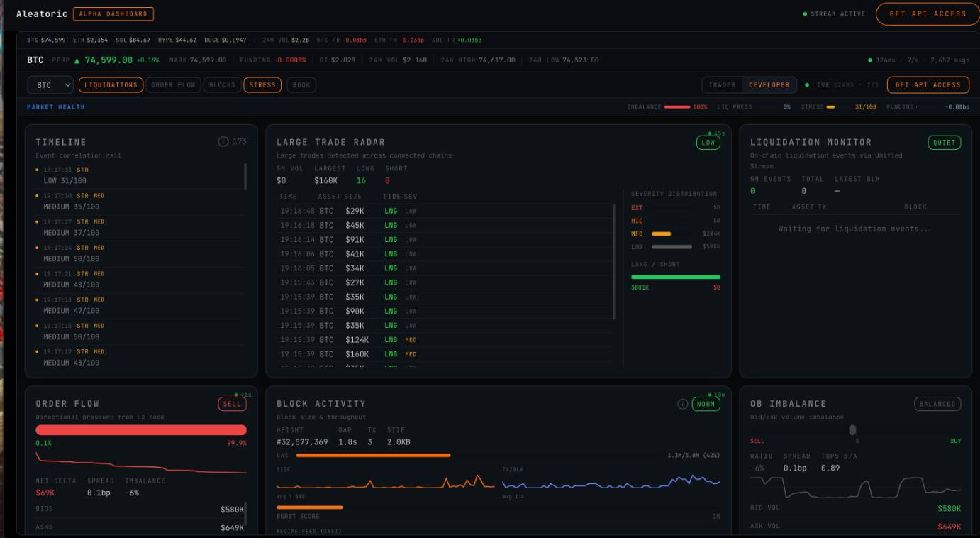Click the OB Imbalance sell/buy slider handle
This screenshot has width=980, height=538.
(x=852, y=430)
